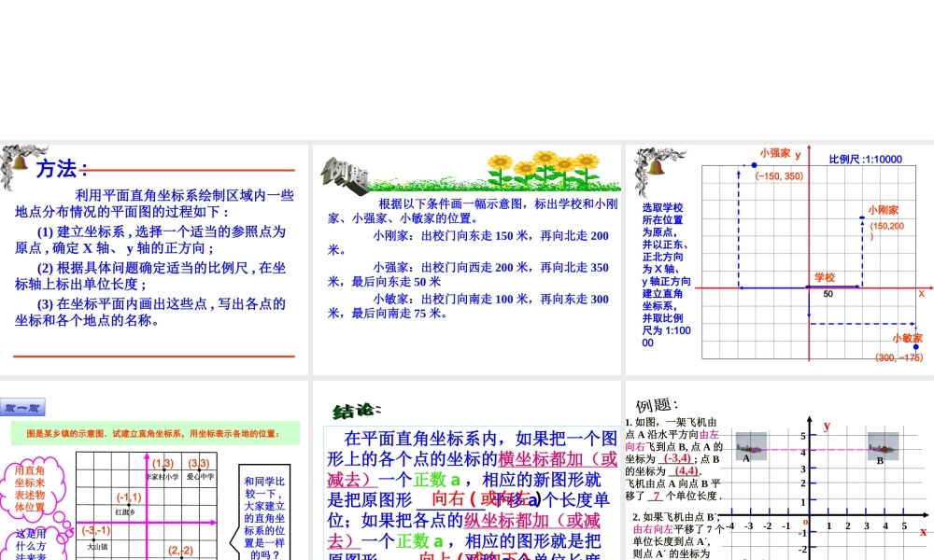Click the underlined blank showing 7
Screen dimensions: 934x560
click(657, 496)
